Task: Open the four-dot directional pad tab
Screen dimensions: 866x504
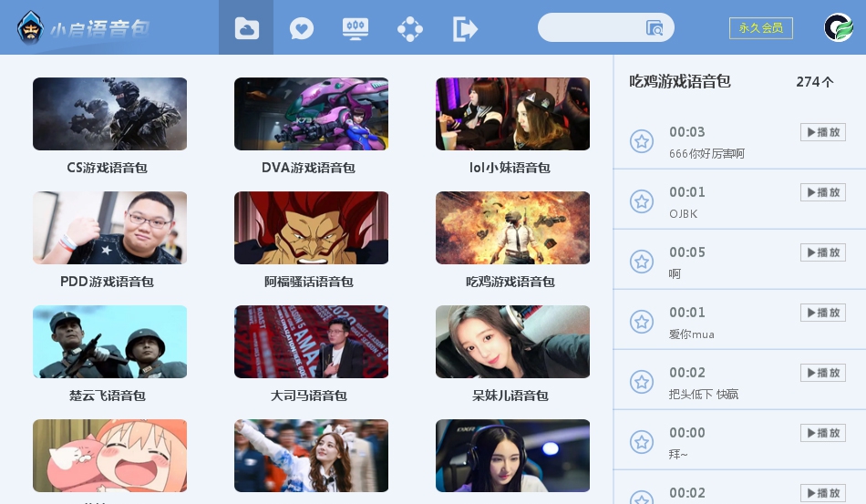Action: click(410, 28)
